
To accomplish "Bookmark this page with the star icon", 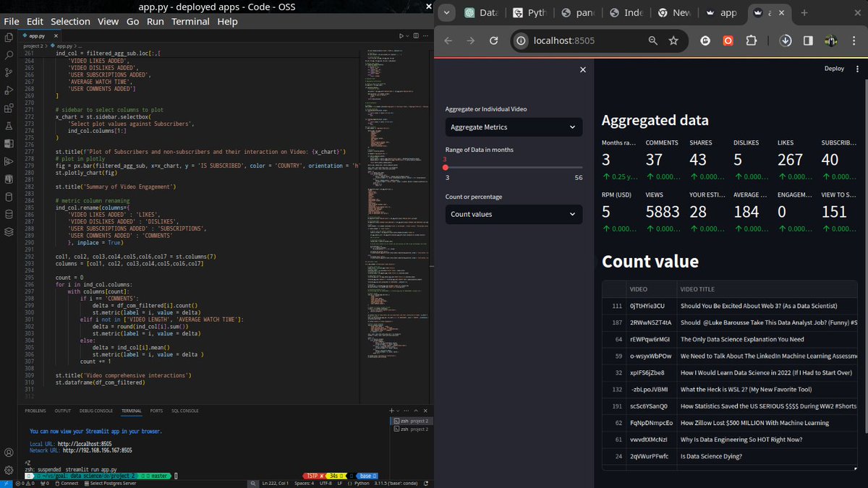I will coord(673,41).
